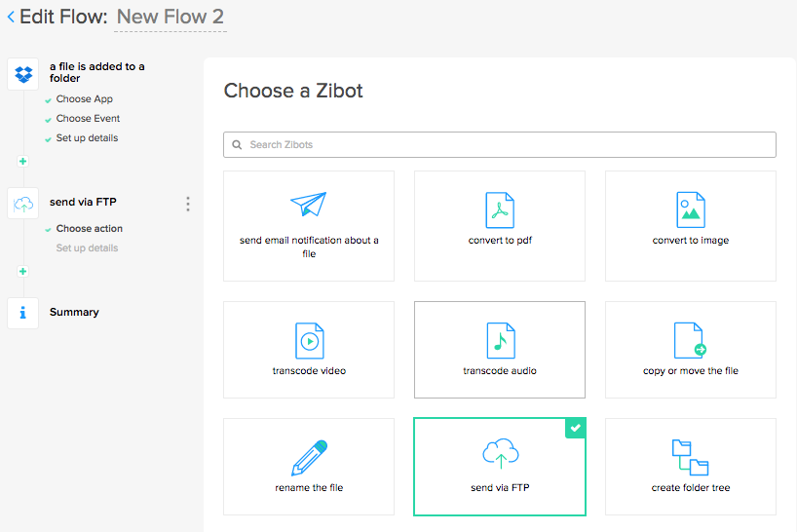Add a step with the plus below Set up details
Viewport: 797px width, 532px height.
22,161
